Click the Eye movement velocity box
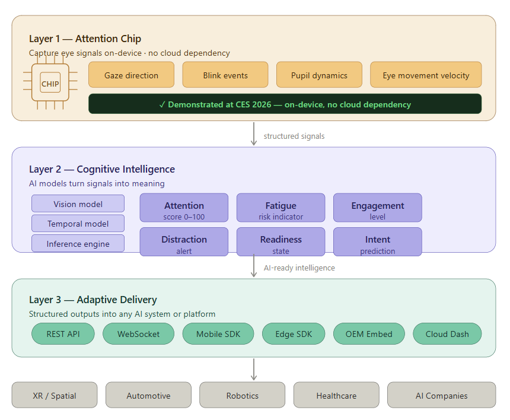The height and width of the screenshot is (420, 510). (426, 75)
